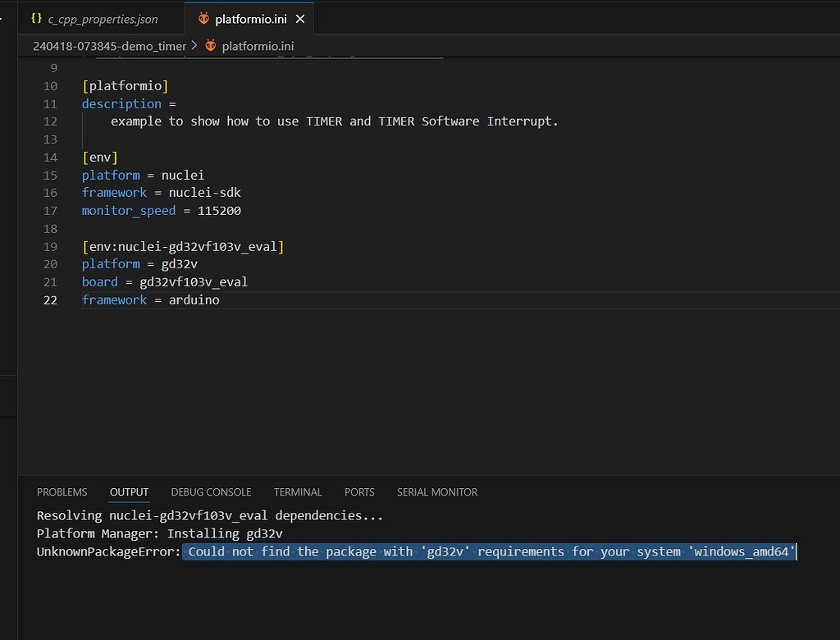The height and width of the screenshot is (640, 840).
Task: Show the PORTS panel tab
Action: (359, 492)
